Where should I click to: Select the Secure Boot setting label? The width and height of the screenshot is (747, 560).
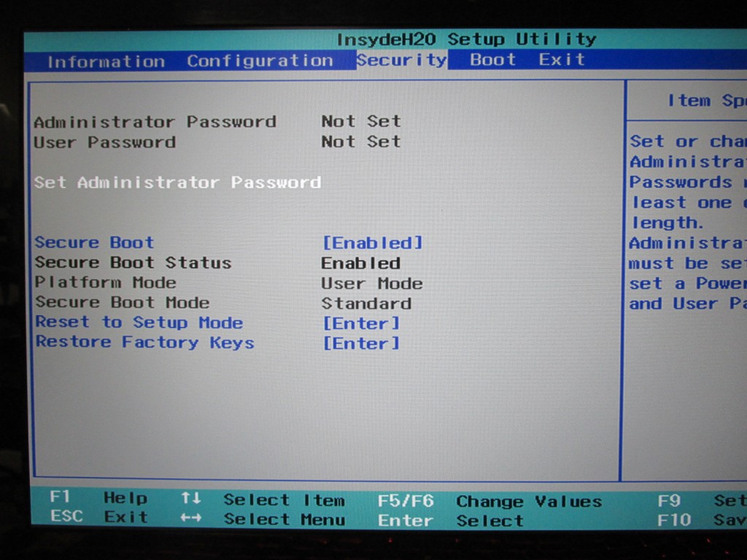click(x=94, y=242)
